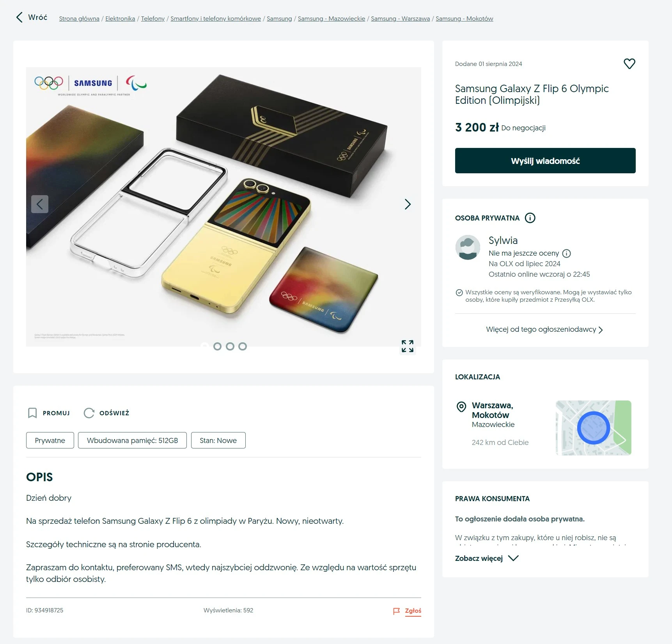Viewport: 672px width, 644px height.
Task: Add listing to favorites with heart icon
Action: (629, 64)
